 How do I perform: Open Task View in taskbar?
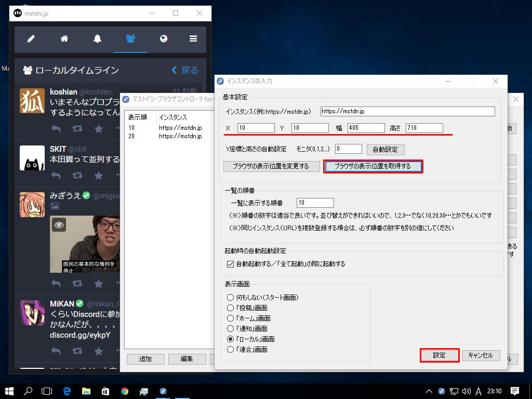(x=46, y=391)
